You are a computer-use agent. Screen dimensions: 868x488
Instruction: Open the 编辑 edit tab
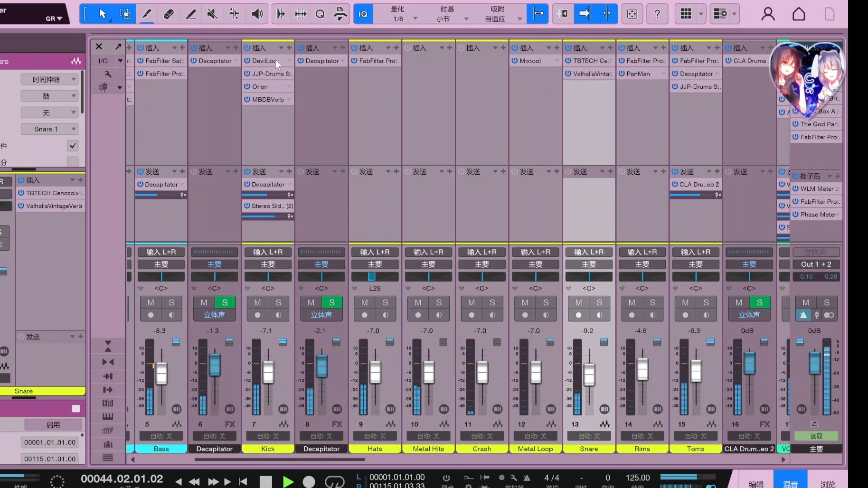click(756, 483)
